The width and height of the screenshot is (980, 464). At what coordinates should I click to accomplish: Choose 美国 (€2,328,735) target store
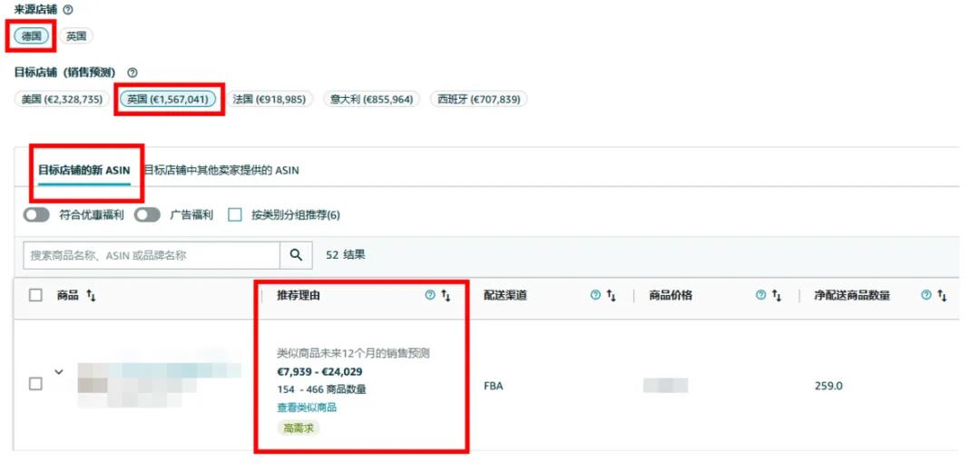63,99
